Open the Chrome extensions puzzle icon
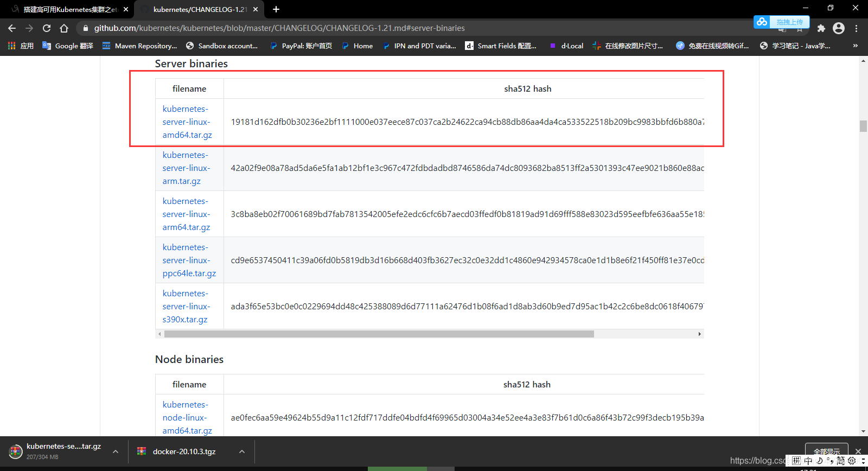 click(821, 28)
